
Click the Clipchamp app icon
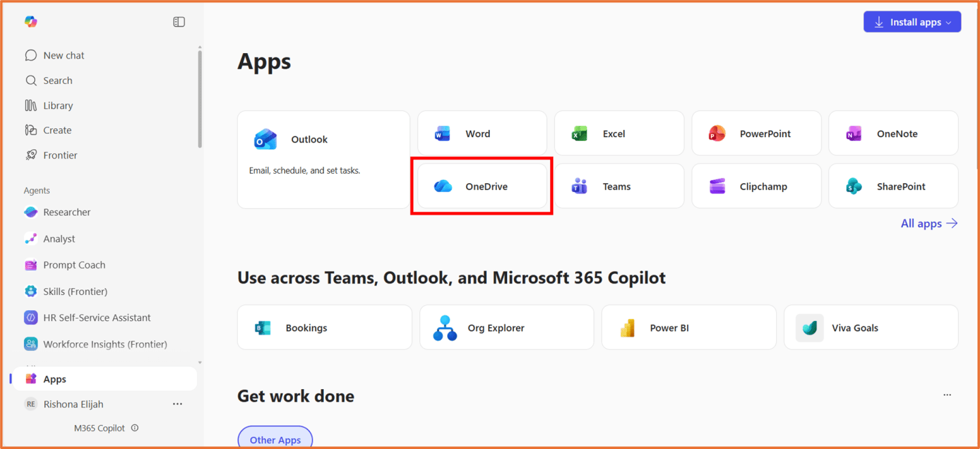point(717,186)
